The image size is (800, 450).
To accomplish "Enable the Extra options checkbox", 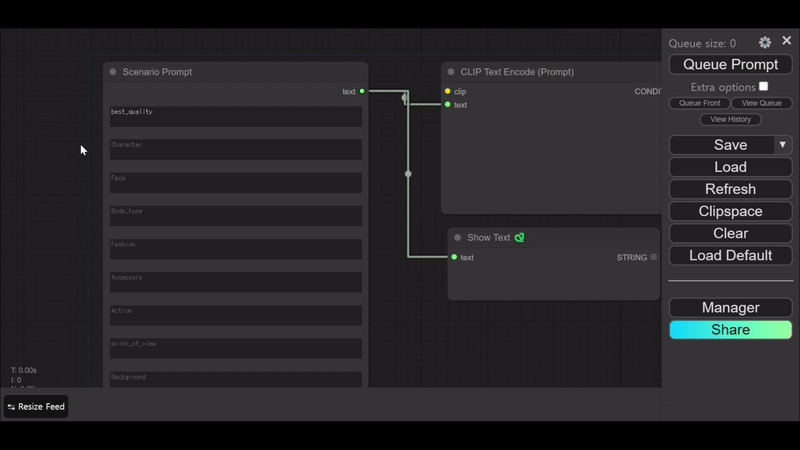I will [763, 87].
